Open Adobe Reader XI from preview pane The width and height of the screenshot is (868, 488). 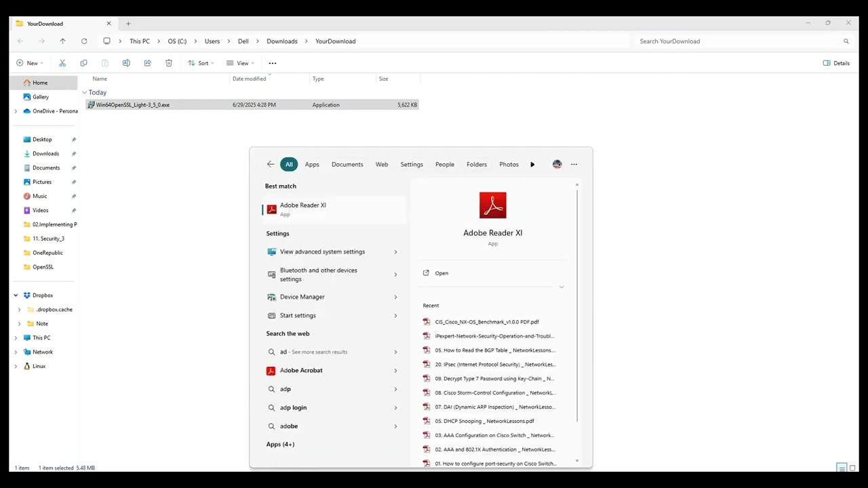(441, 273)
